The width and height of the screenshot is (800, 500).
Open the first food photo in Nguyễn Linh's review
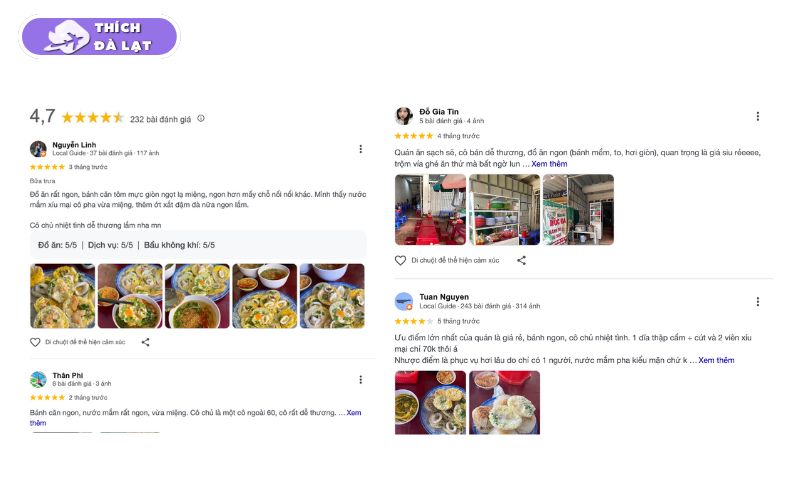point(62,296)
